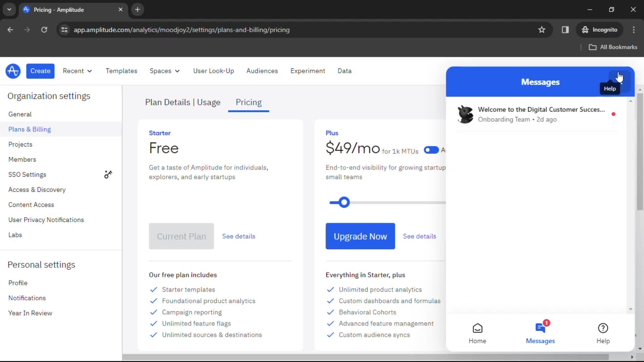This screenshot has width=644, height=362.
Task: Toggle the annual billing switch on Plus plan
Action: click(431, 150)
